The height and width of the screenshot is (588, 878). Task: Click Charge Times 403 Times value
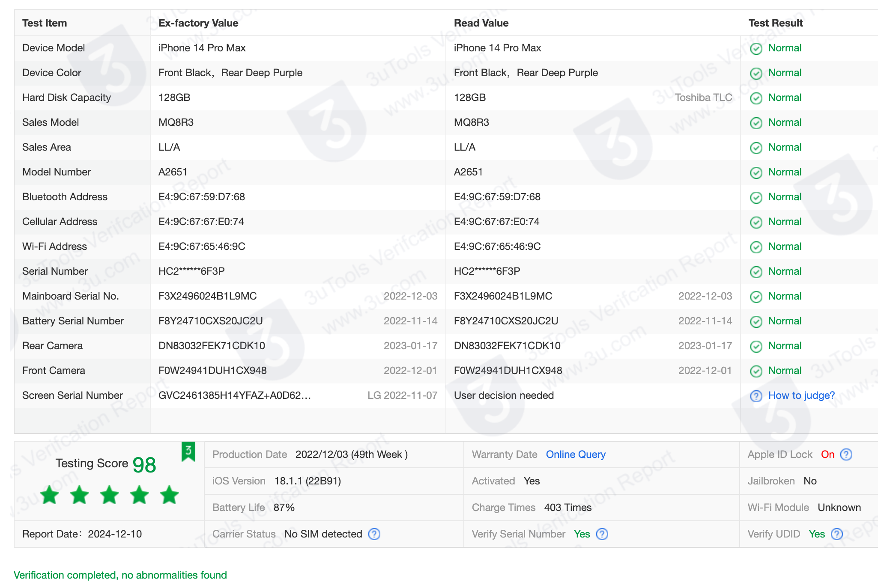[x=568, y=508]
